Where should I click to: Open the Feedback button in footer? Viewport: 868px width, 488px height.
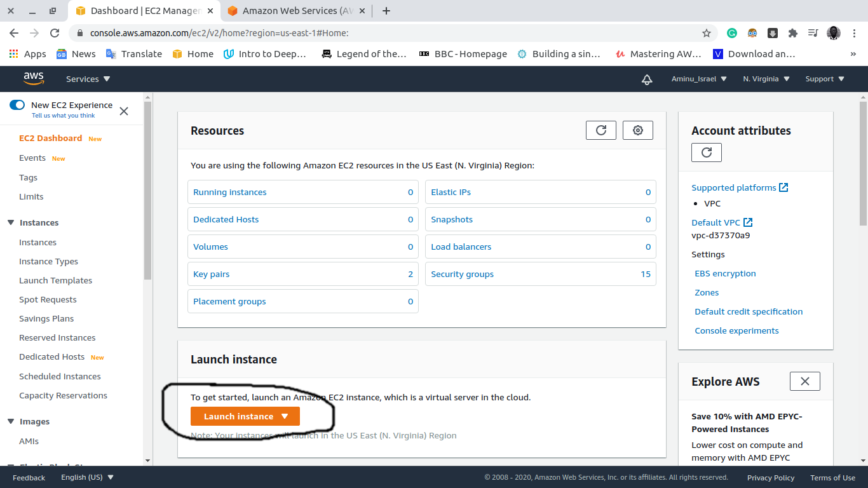point(29,477)
